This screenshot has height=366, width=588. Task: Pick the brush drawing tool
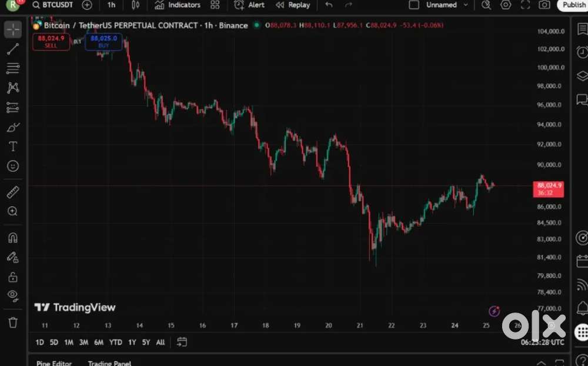click(13, 127)
